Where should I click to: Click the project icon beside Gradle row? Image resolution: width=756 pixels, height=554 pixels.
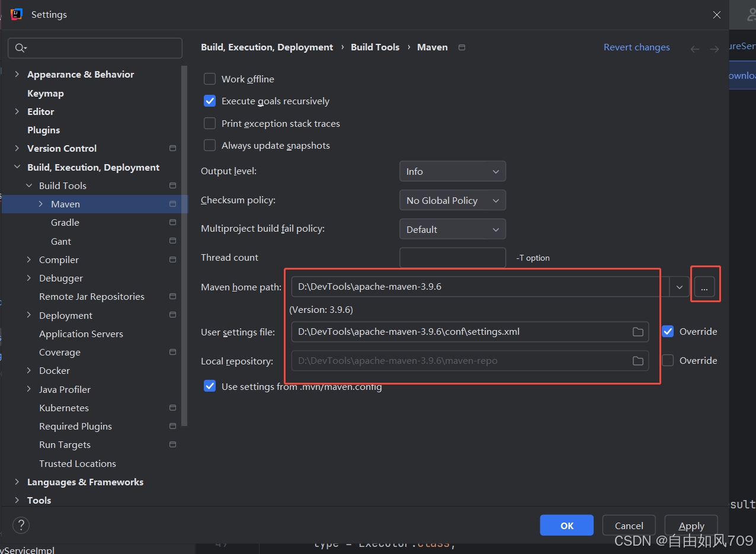click(172, 222)
